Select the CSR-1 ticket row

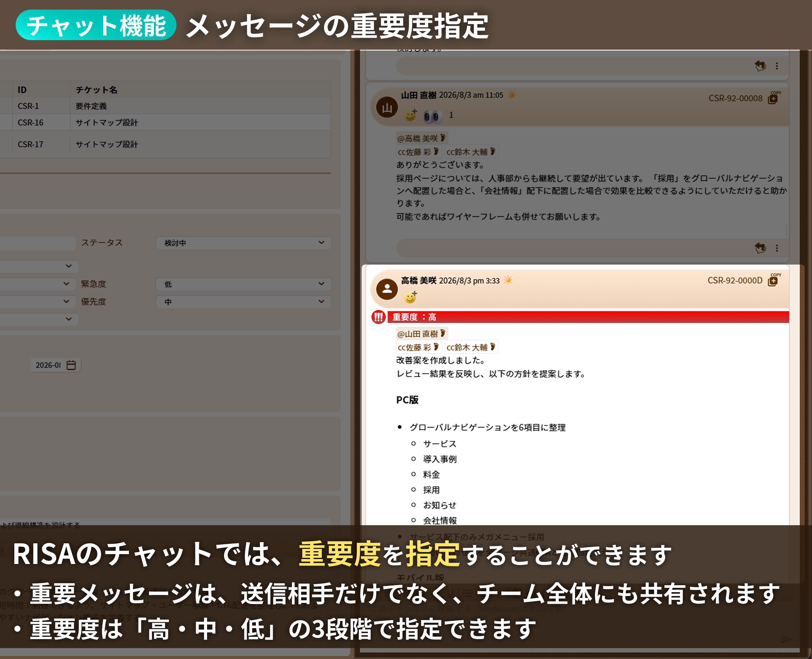point(166,106)
